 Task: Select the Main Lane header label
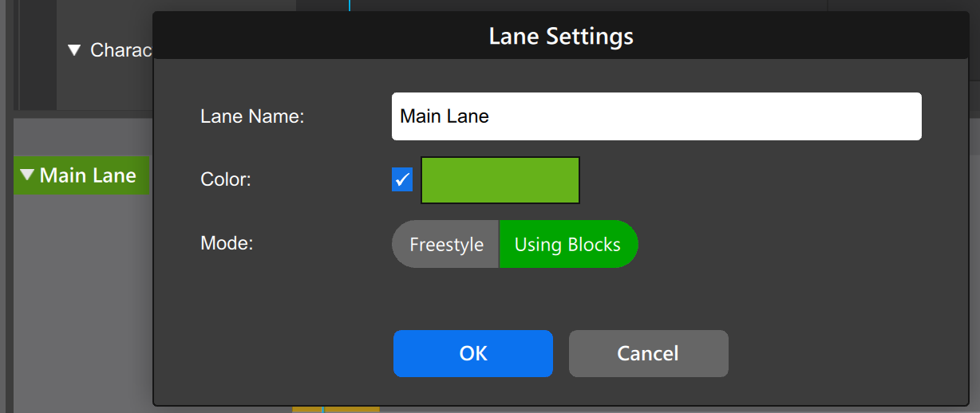(88, 175)
